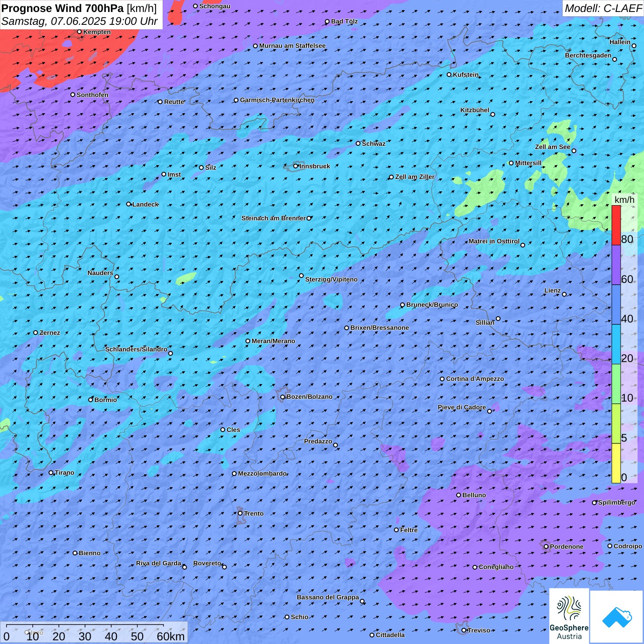Viewport: 644px width, 644px height.
Task: Click the Steinach am Brenner label
Action: [x=274, y=218]
